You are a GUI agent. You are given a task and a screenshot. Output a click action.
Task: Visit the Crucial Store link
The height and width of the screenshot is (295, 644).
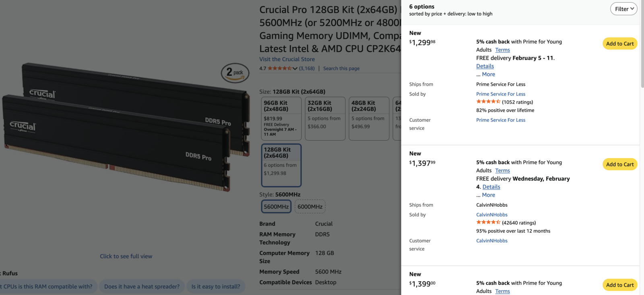point(287,59)
